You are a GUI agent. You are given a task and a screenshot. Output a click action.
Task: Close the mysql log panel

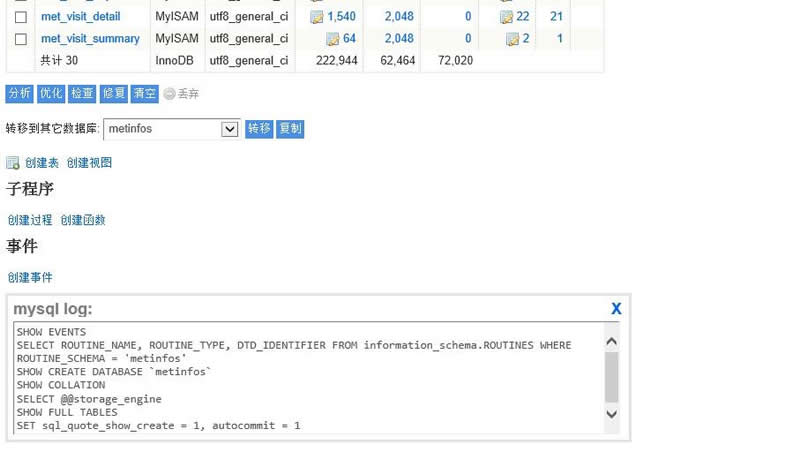616,309
